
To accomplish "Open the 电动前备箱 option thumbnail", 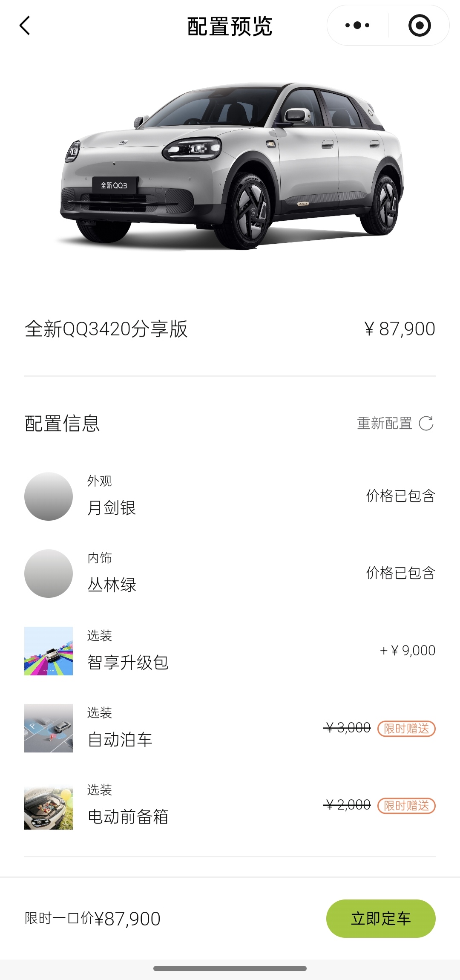I will coord(49,805).
